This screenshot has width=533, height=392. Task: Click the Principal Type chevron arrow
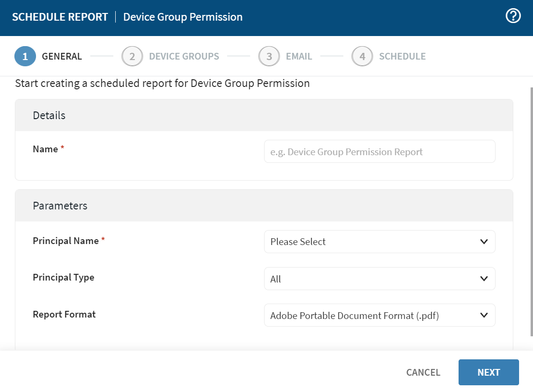point(484,279)
